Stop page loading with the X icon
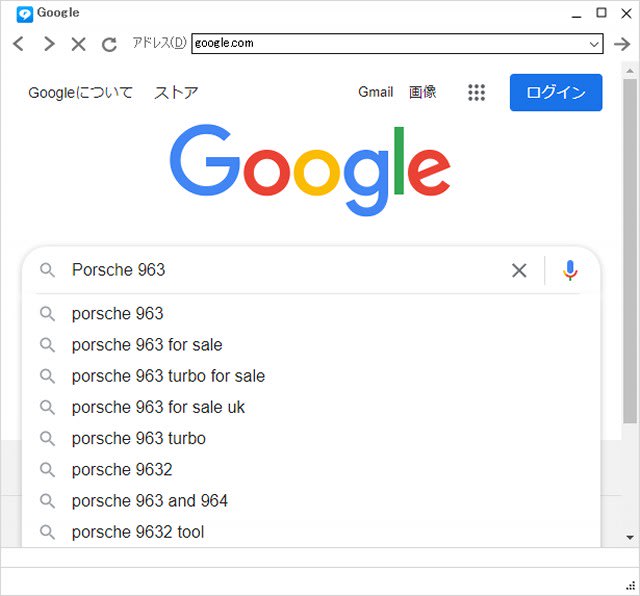Screen dimensions: 640x596 point(78,44)
